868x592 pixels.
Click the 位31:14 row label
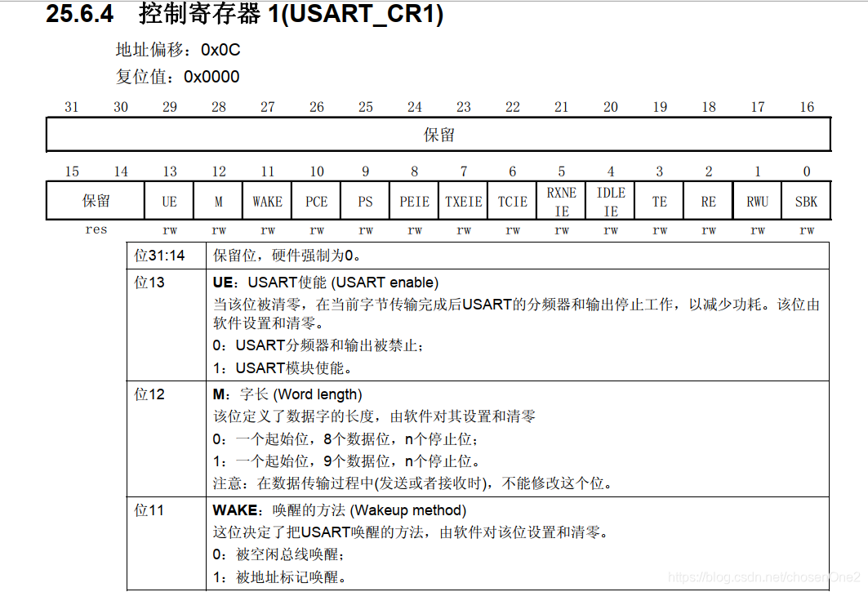[159, 256]
